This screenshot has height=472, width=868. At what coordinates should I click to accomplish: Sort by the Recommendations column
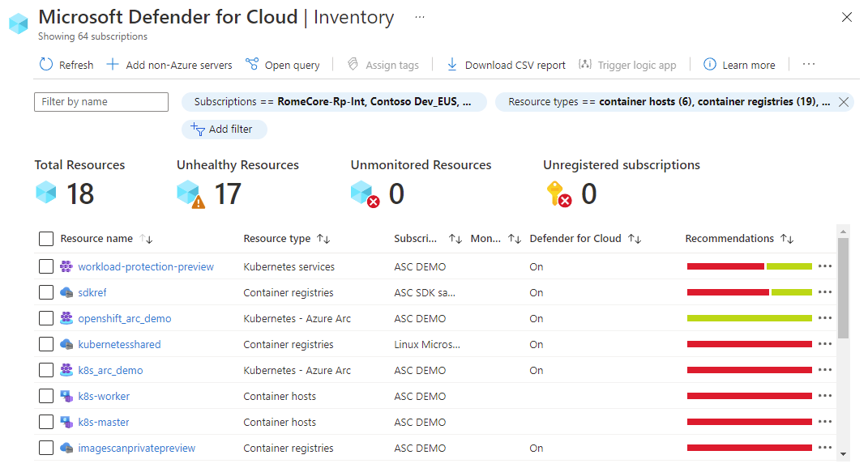(x=787, y=239)
